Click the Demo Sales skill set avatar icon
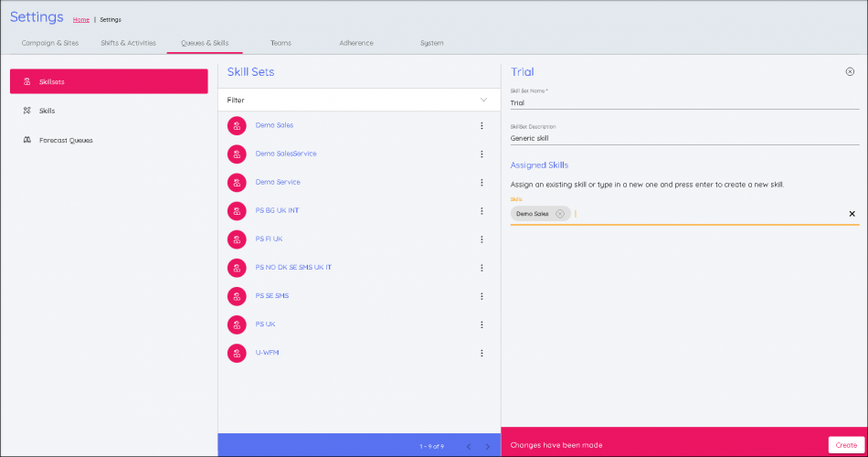 pyautogui.click(x=237, y=125)
